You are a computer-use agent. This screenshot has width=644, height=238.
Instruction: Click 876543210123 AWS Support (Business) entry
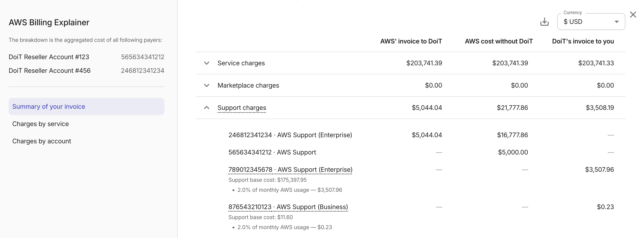coord(288,207)
